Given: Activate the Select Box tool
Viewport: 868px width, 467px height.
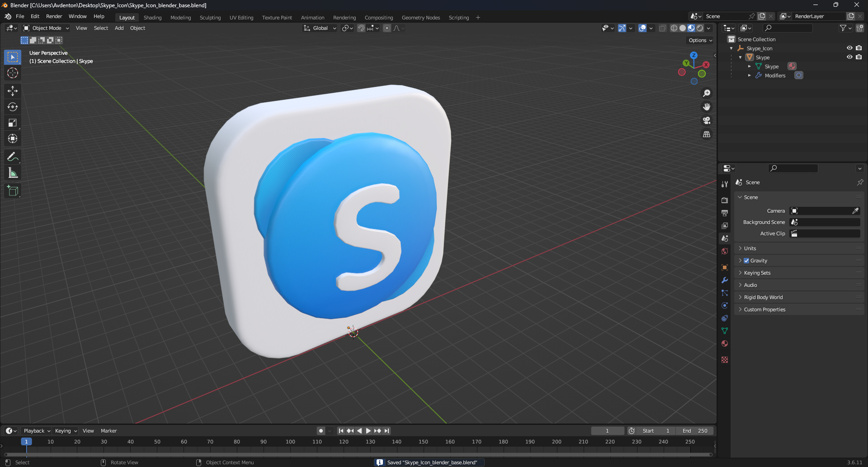Looking at the screenshot, I should tap(13, 57).
